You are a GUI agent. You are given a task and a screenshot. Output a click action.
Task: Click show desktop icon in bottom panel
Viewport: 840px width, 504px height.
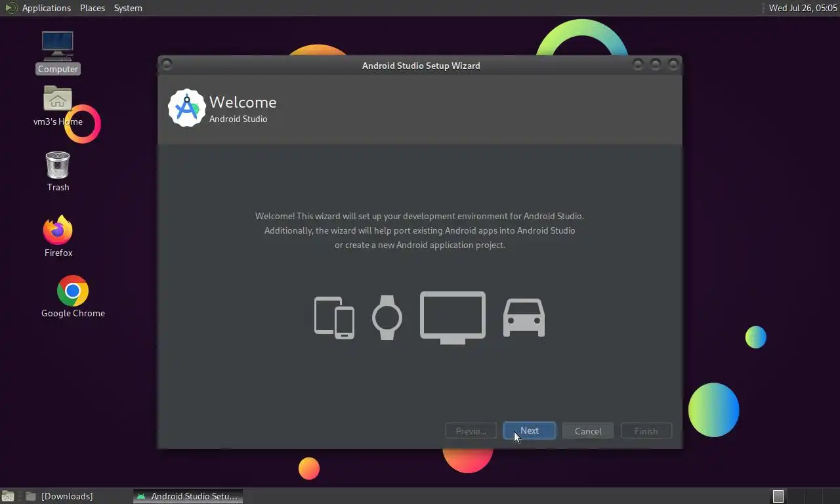pos(7,496)
